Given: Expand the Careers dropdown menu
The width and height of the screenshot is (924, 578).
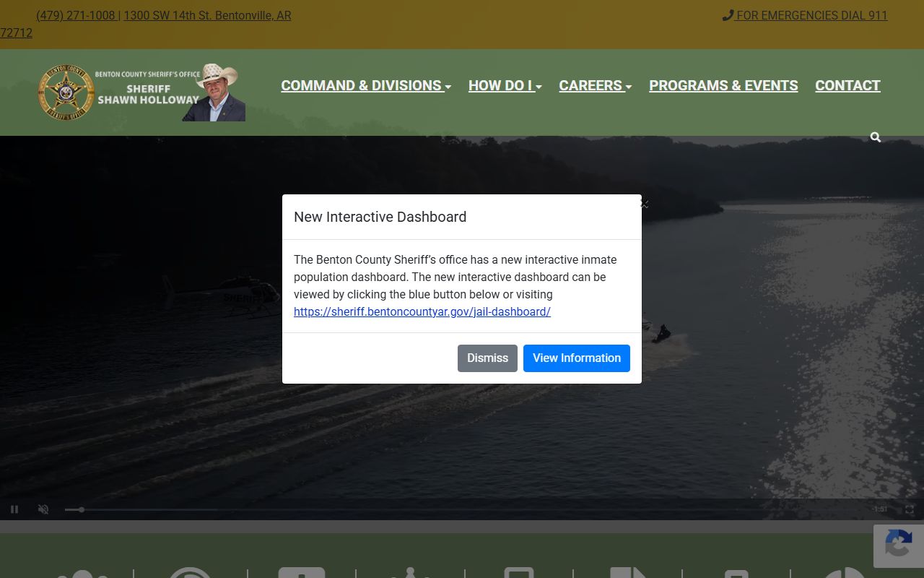Looking at the screenshot, I should [596, 85].
